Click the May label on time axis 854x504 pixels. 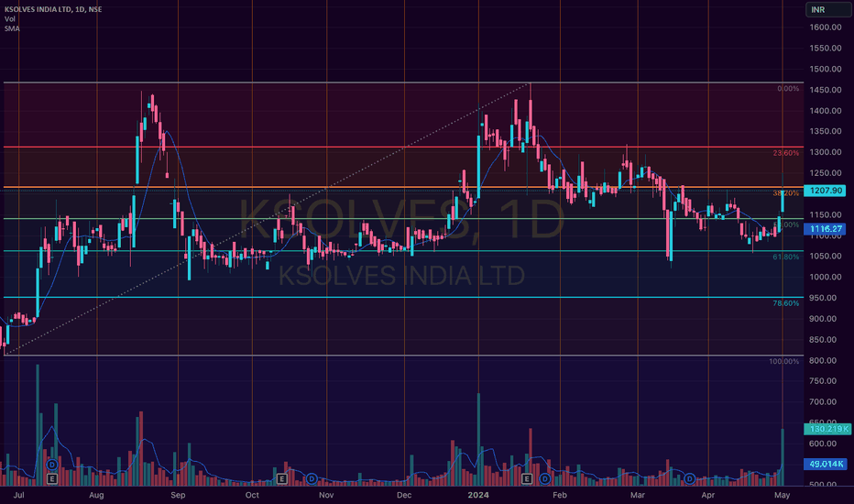tap(783, 495)
